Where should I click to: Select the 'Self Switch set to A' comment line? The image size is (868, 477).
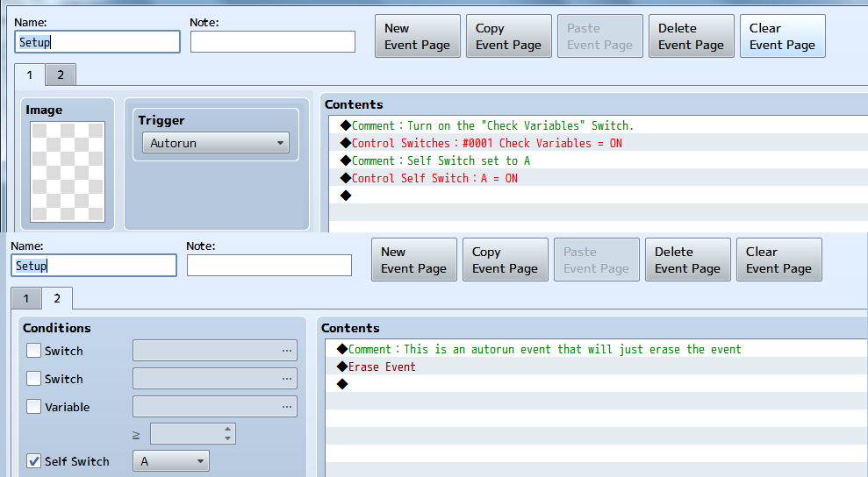454,160
